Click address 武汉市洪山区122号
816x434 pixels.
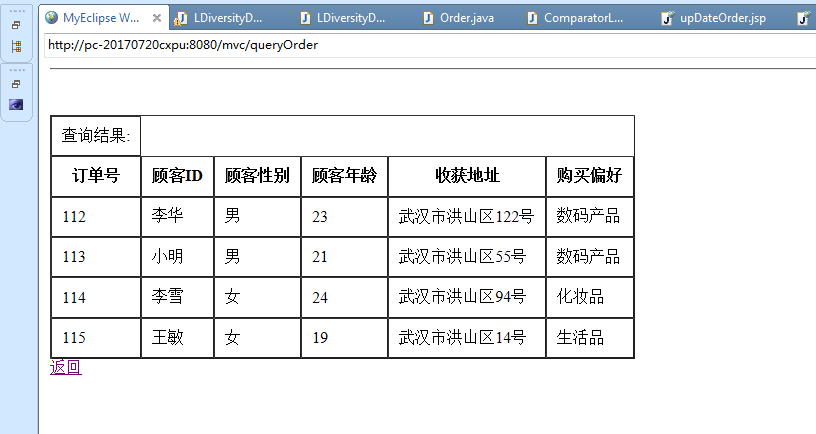[x=466, y=216]
